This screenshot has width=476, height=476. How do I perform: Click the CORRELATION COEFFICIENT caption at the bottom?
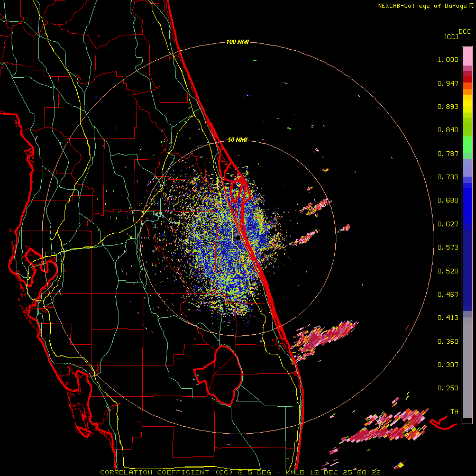click(240, 472)
